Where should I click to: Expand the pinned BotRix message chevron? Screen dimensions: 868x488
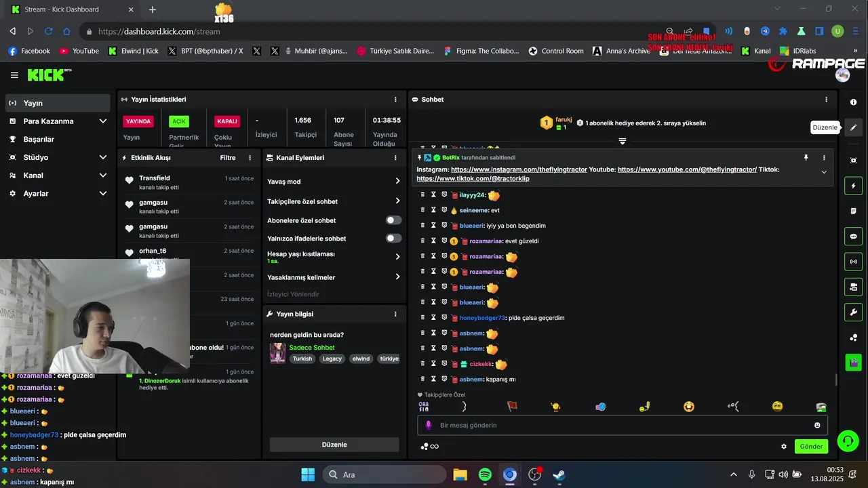pyautogui.click(x=824, y=172)
